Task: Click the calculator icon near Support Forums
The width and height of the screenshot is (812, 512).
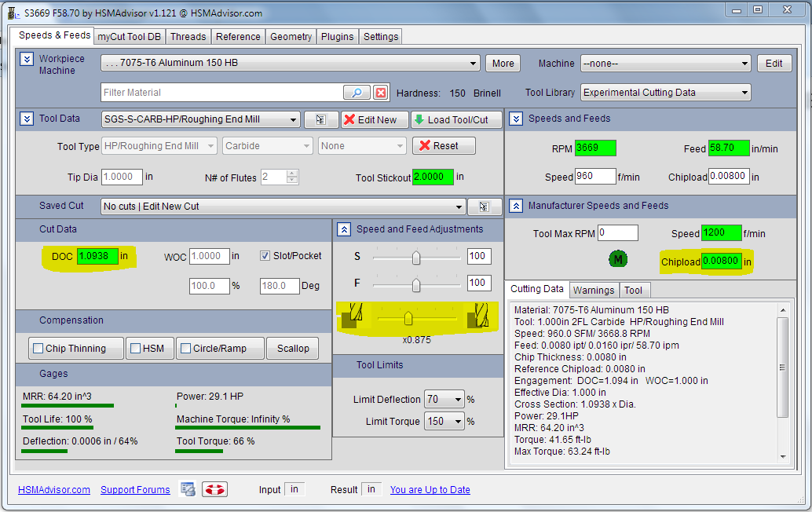Action: point(188,489)
